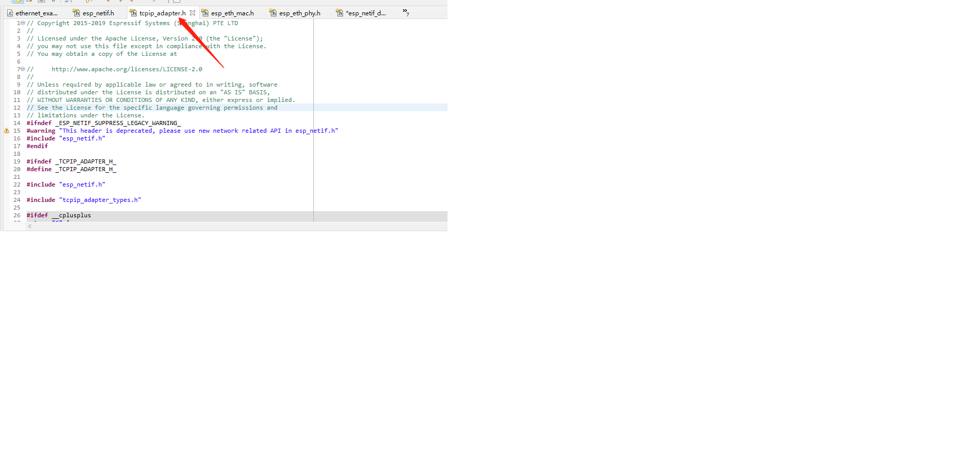
Task: Collapse the comment fold at line 1
Action: (23, 23)
